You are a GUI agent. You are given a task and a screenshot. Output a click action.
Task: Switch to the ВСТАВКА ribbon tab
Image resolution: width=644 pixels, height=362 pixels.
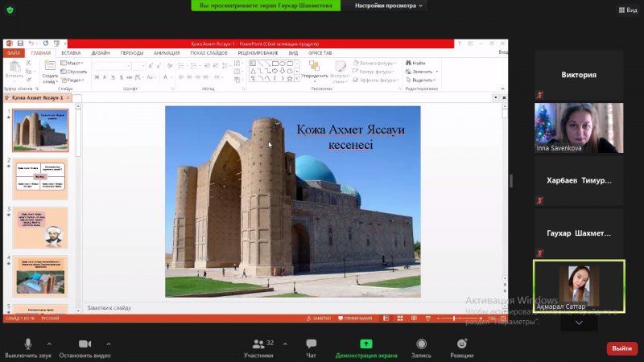(71, 53)
